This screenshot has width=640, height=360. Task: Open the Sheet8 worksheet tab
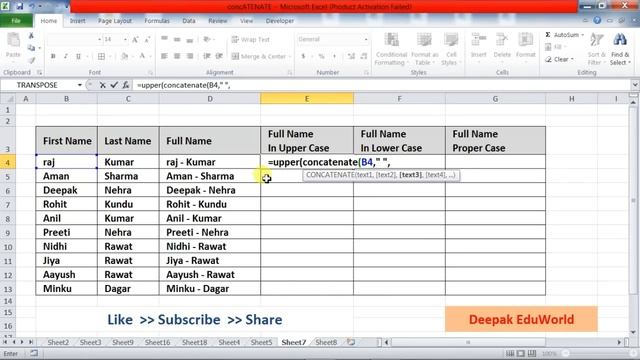pyautogui.click(x=326, y=342)
